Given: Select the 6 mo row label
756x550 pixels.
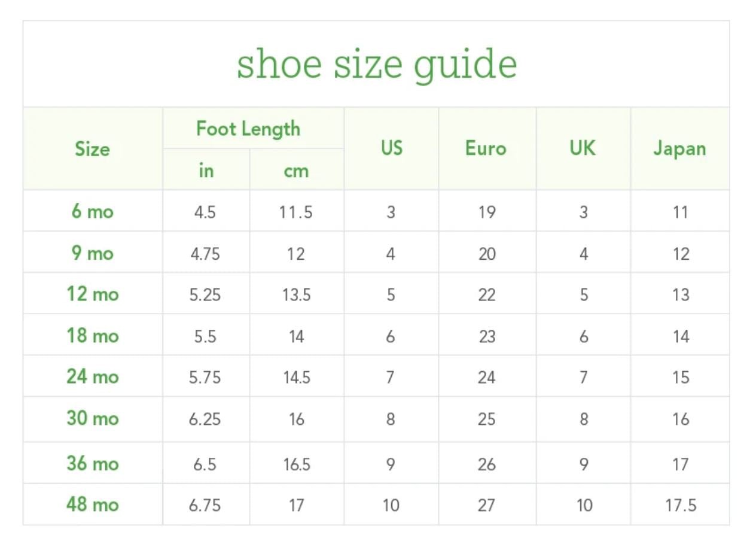Looking at the screenshot, I should [92, 211].
